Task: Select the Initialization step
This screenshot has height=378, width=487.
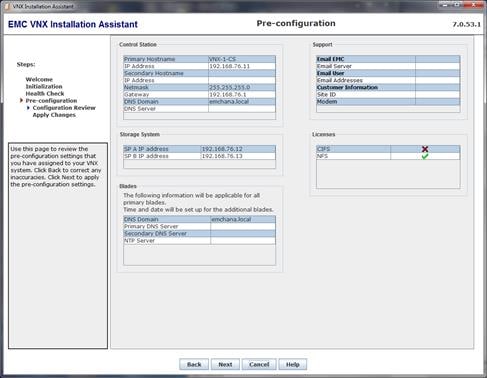Action: (x=44, y=86)
